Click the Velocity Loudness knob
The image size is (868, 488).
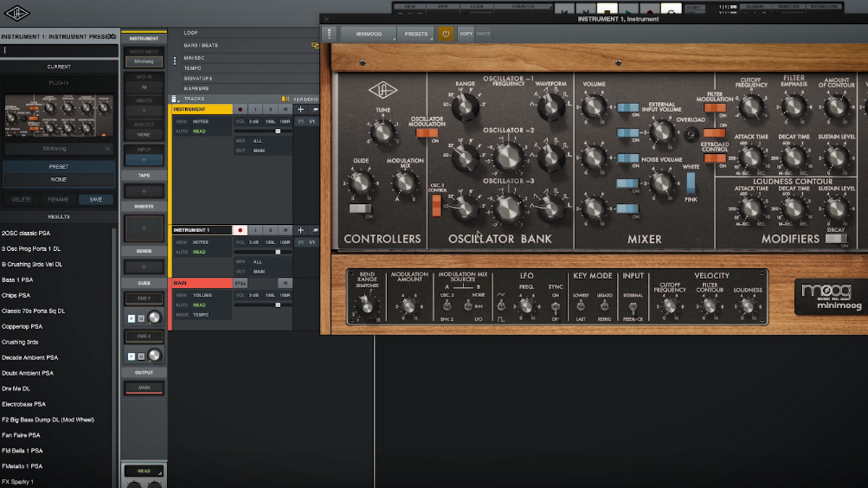747,306
